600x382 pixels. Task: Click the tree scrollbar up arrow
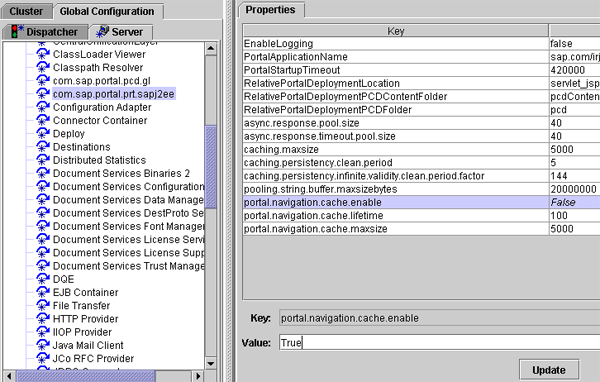click(211, 48)
